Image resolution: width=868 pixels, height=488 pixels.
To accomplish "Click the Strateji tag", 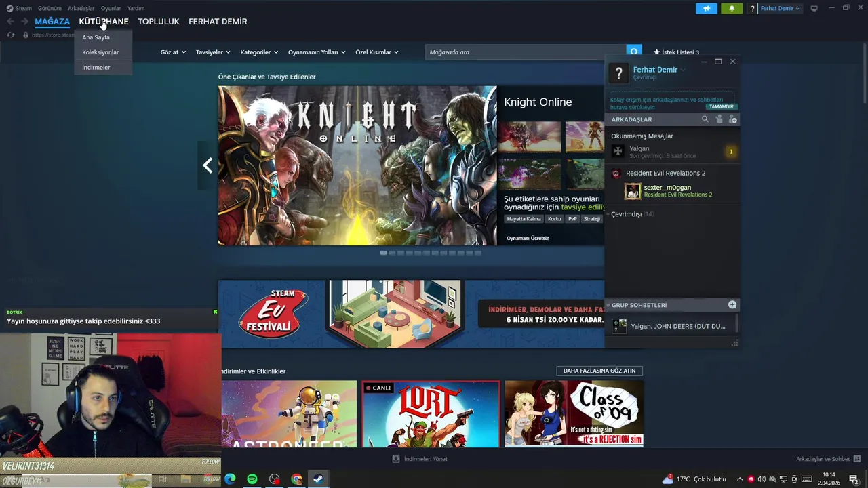I will click(x=592, y=219).
